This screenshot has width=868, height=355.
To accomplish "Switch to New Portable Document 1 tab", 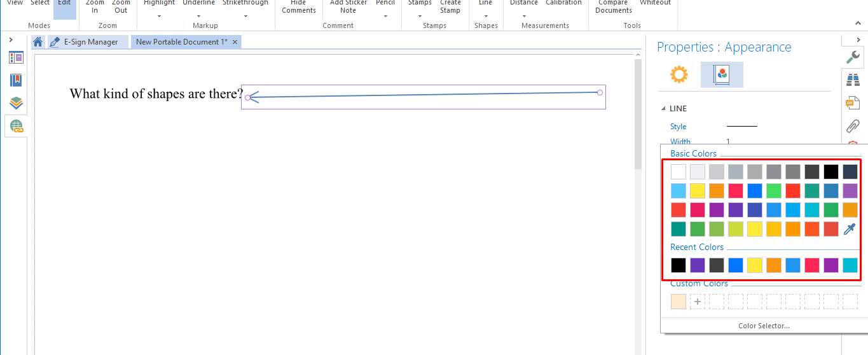I will click(186, 42).
